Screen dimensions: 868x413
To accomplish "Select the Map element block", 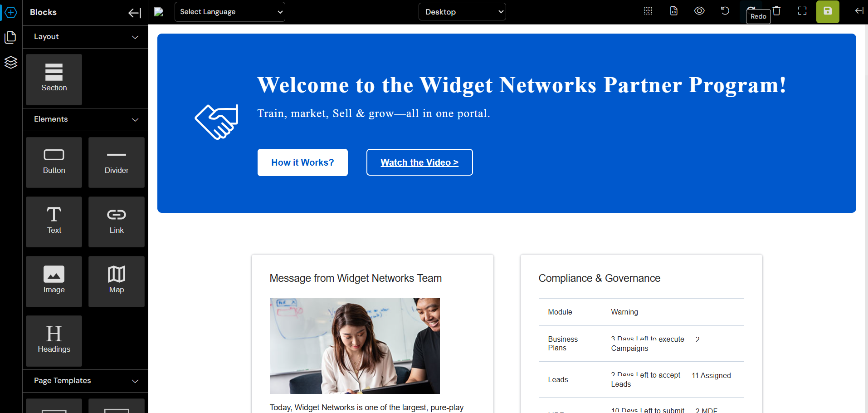I will 117,281.
